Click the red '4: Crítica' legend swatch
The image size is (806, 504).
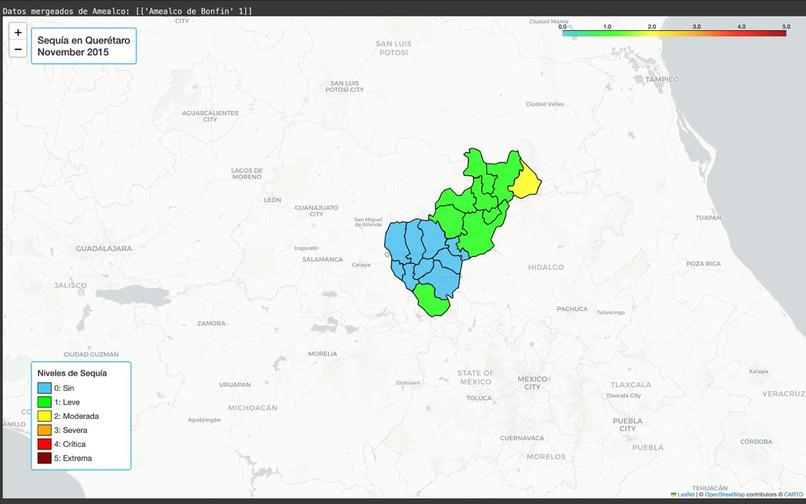[45, 444]
